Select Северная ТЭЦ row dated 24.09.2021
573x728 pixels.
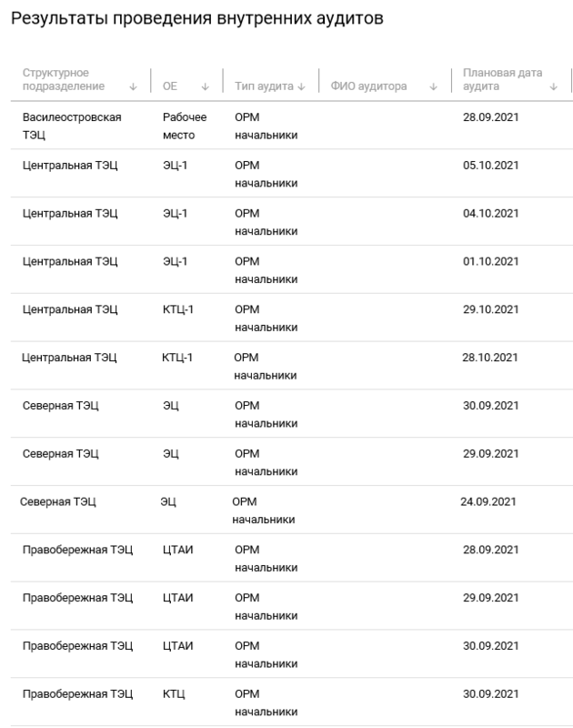(292, 510)
